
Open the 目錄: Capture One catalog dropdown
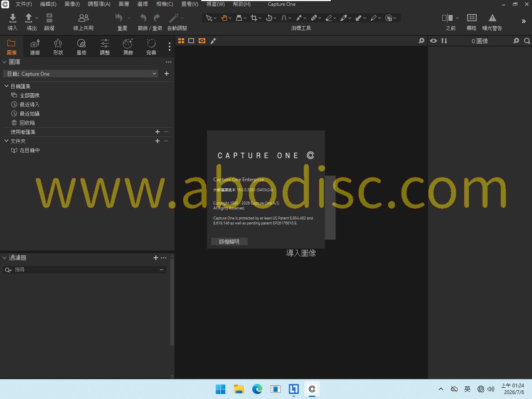(x=81, y=74)
